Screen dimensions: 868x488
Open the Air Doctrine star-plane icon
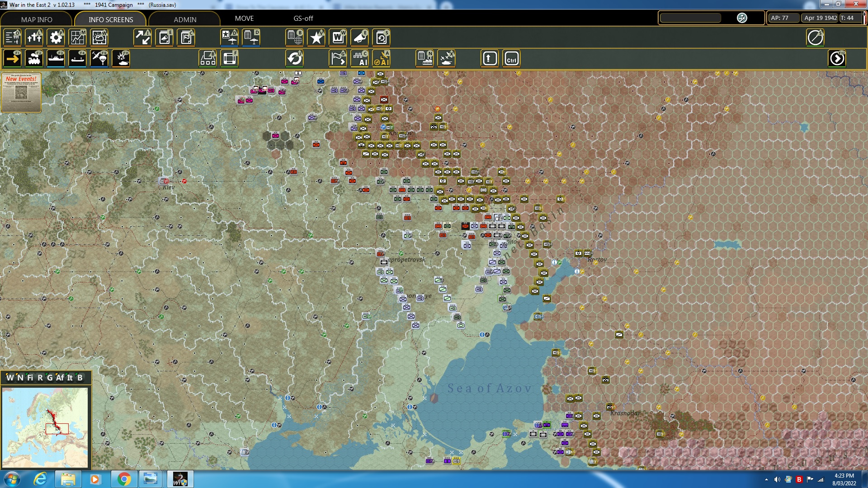(230, 38)
